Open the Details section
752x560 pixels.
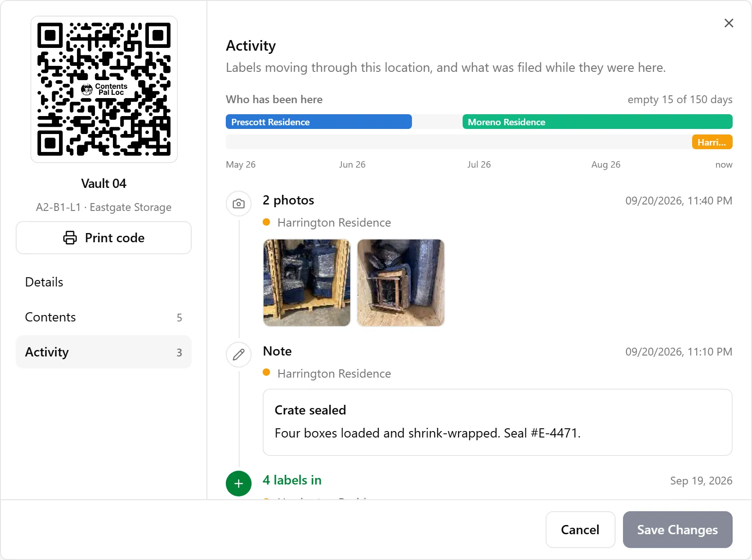(x=104, y=282)
